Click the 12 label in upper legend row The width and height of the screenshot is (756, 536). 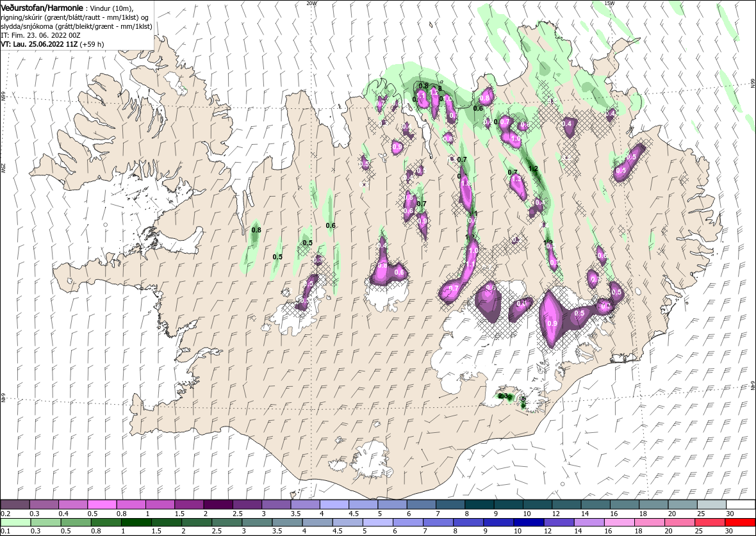[557, 514]
